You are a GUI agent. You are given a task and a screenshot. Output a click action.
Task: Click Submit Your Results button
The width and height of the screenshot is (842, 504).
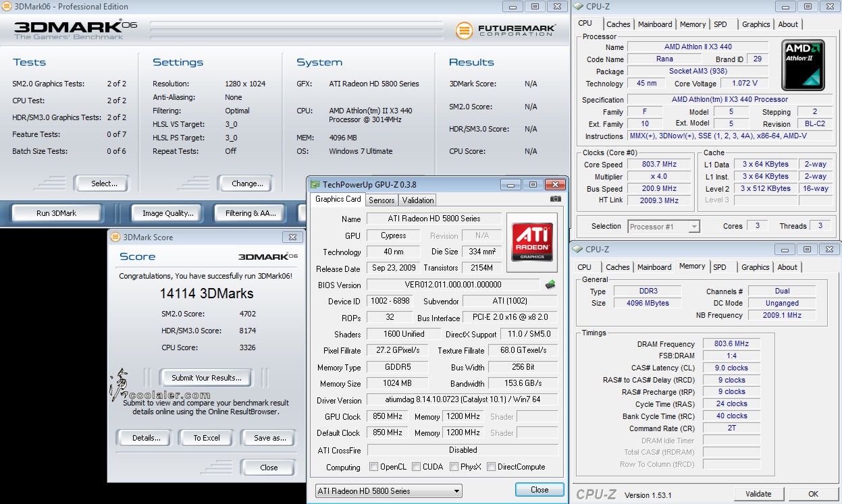(206, 378)
